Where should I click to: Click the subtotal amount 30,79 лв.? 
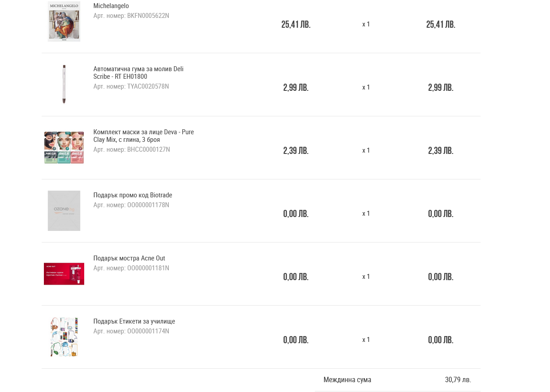click(458, 379)
